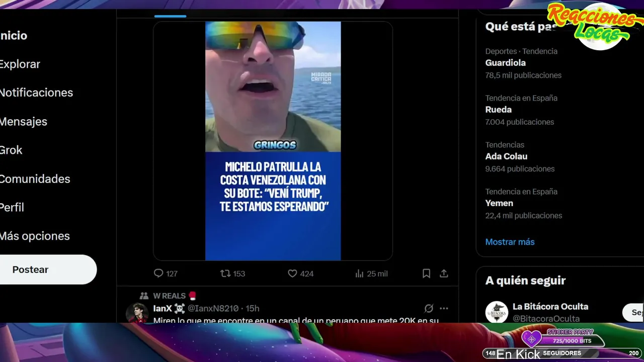Open @BitacoraOculta handle
The width and height of the screenshot is (644, 362).
click(546, 318)
